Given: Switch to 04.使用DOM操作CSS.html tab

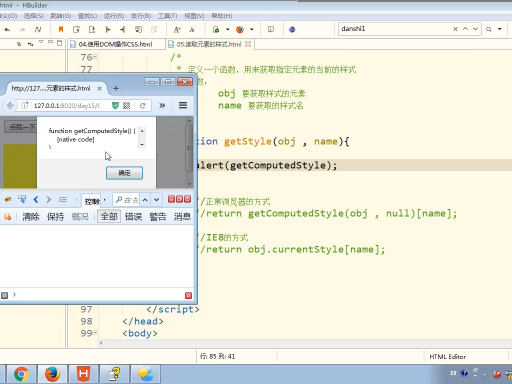Looking at the screenshot, I should [x=115, y=44].
